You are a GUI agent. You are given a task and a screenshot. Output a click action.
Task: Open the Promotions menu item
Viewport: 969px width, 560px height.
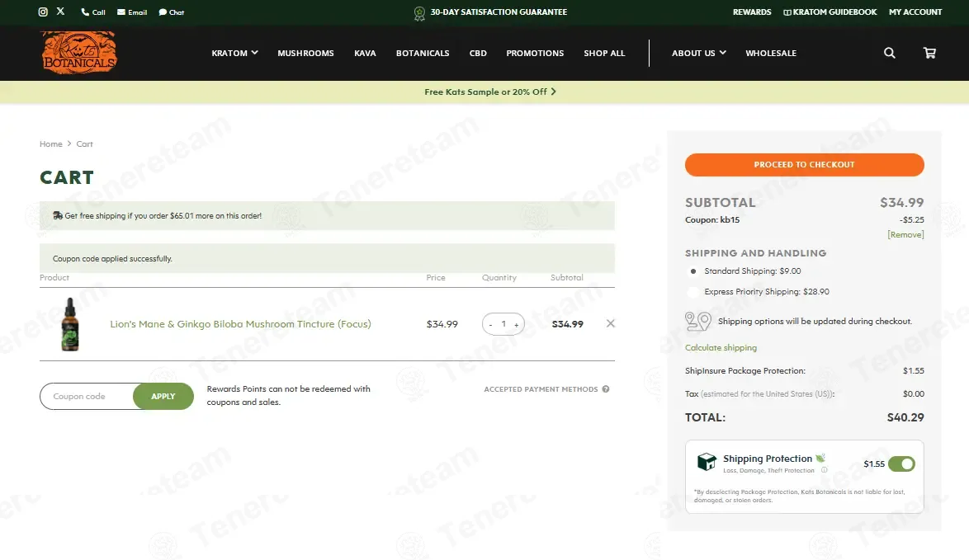pos(535,53)
